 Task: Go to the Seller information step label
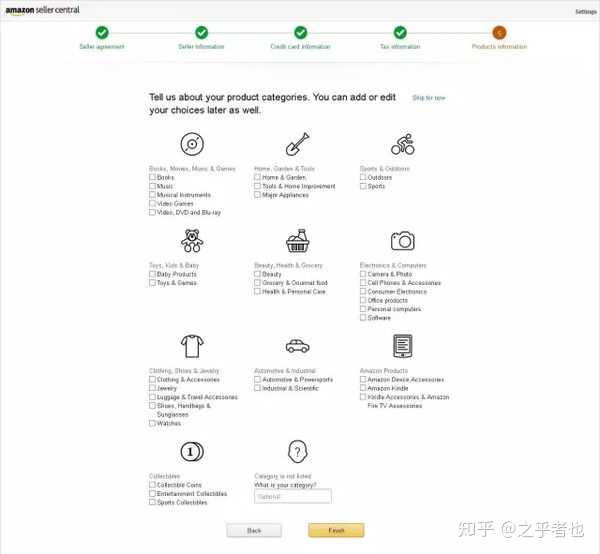[x=201, y=47]
